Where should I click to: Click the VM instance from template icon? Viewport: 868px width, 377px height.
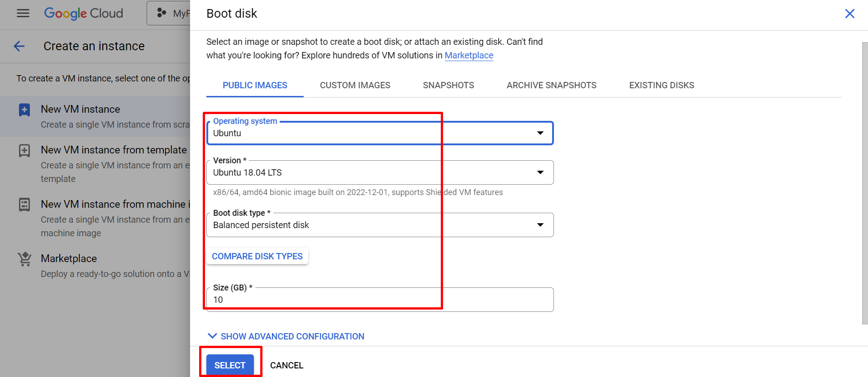point(24,150)
